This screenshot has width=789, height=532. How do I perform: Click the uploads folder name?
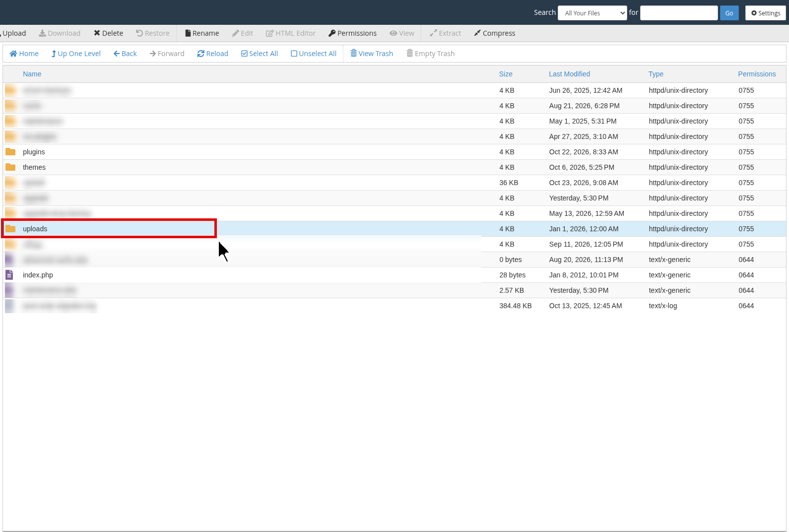pyautogui.click(x=35, y=229)
